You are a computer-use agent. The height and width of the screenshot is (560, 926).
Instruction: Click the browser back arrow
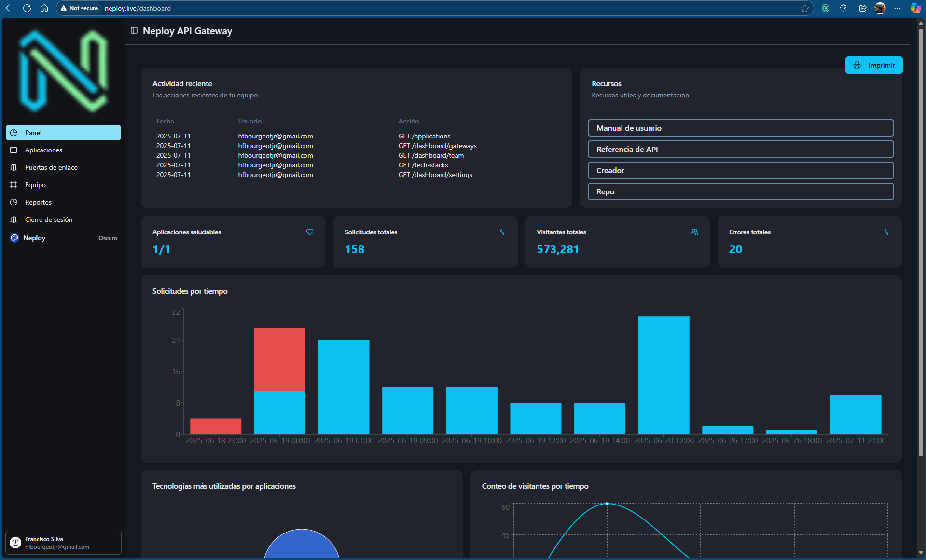(10, 8)
